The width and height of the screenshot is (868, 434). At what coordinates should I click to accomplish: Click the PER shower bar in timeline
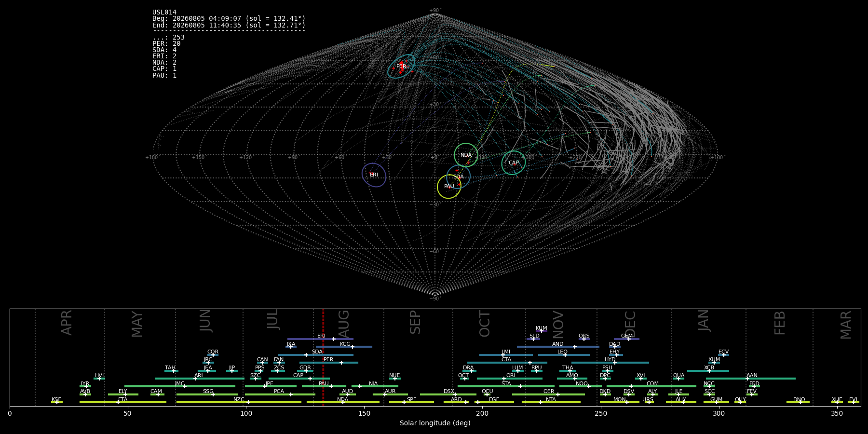(329, 363)
